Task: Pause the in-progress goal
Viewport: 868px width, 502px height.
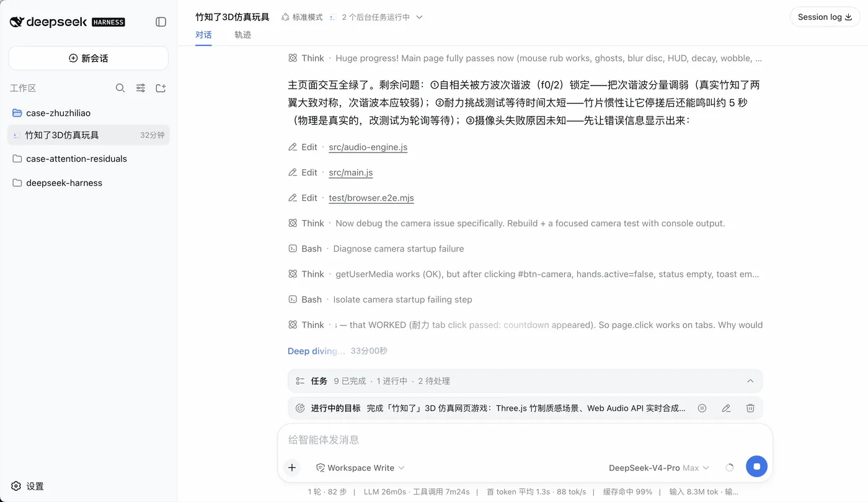Action: [x=702, y=408]
